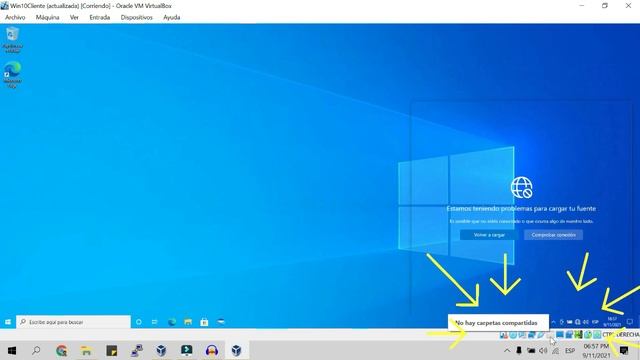Screen dimensions: 640x360
Task: Click VirtualBox shared folders status icon
Action: pos(550,335)
